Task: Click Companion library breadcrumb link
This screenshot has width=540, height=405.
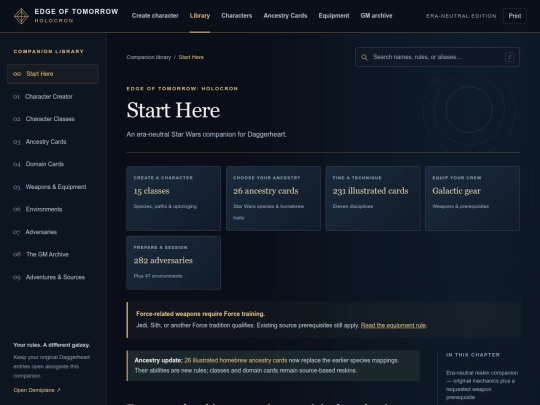Action: [x=149, y=57]
